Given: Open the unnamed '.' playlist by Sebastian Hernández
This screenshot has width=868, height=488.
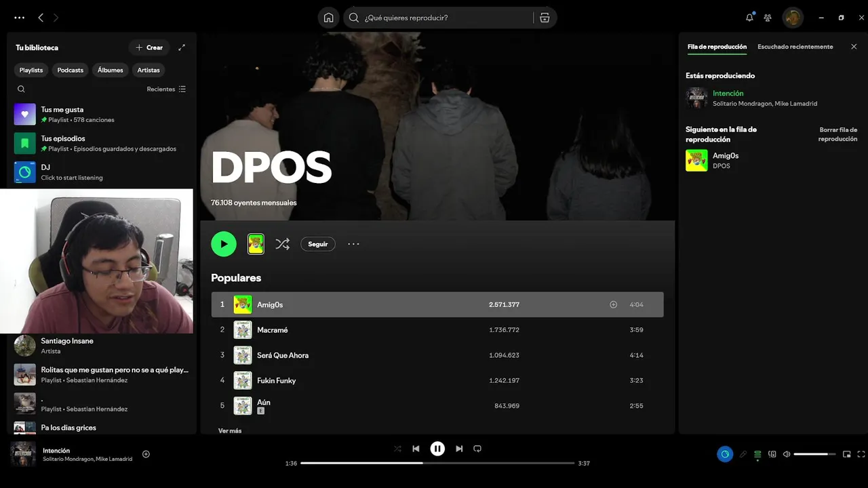Looking at the screenshot, I should [102, 404].
